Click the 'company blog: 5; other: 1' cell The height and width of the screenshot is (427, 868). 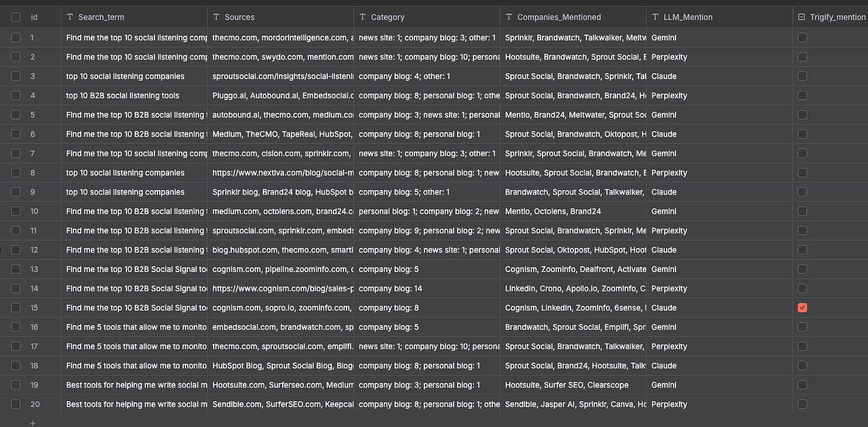click(x=427, y=192)
